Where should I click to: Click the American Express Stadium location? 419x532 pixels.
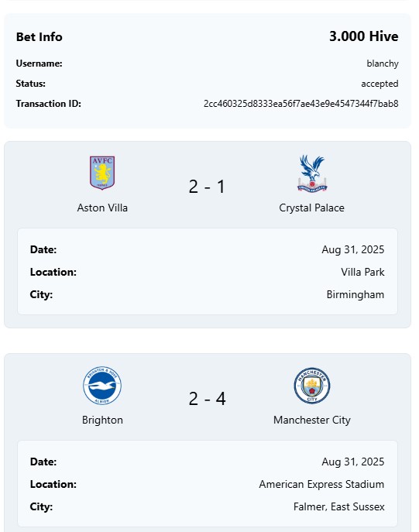(321, 484)
